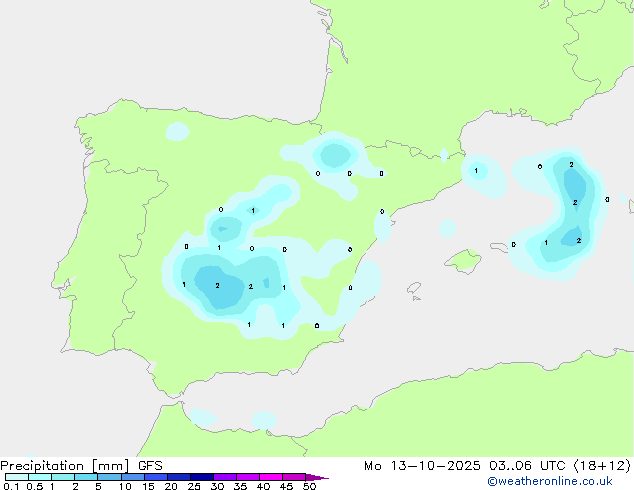Click the legend value label '45'
Screen dimensions: 634x490
(286, 486)
